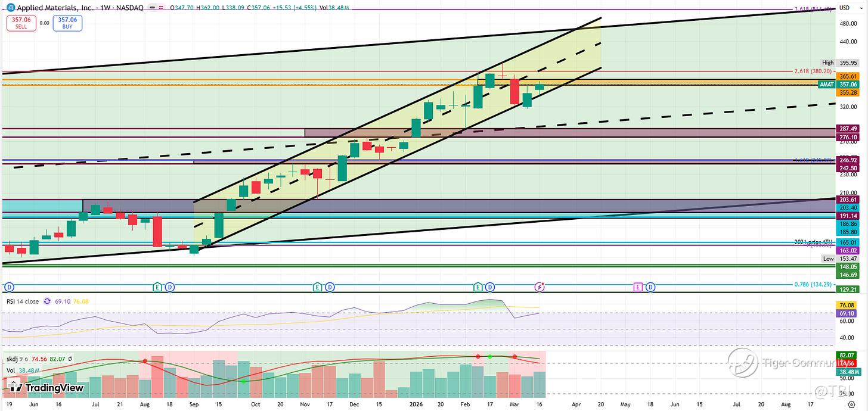The height and width of the screenshot is (411, 868).
Task: Click the green skdj signal dot in February
Action: pos(489,356)
